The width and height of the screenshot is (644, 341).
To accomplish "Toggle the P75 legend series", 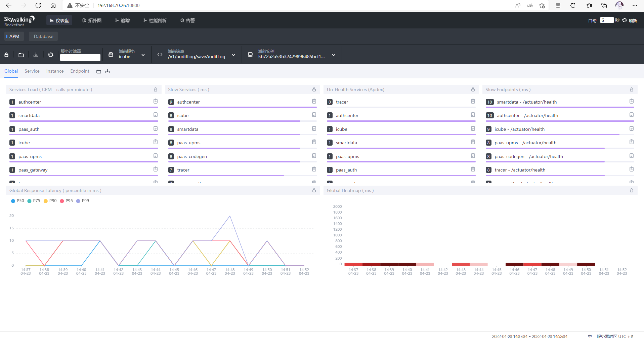I will click(34, 201).
